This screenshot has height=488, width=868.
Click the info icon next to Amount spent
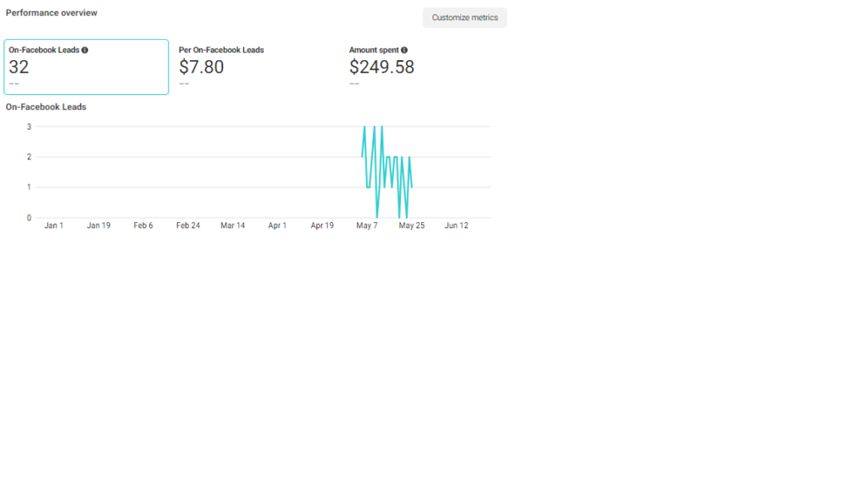click(x=404, y=50)
